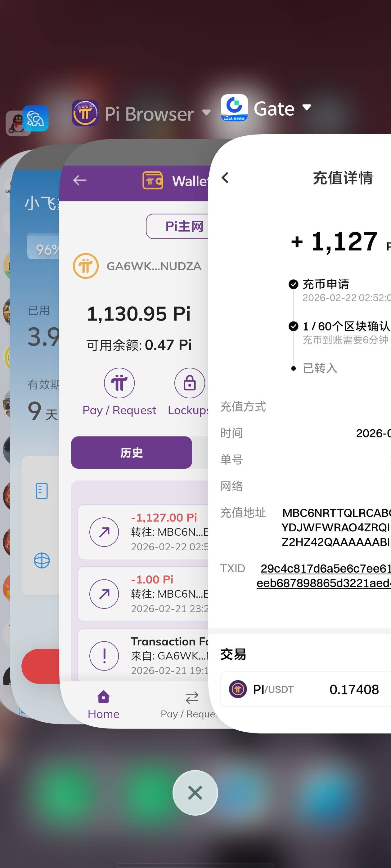
Task: Tap the Transaction Failed exclamation icon
Action: pyautogui.click(x=104, y=656)
